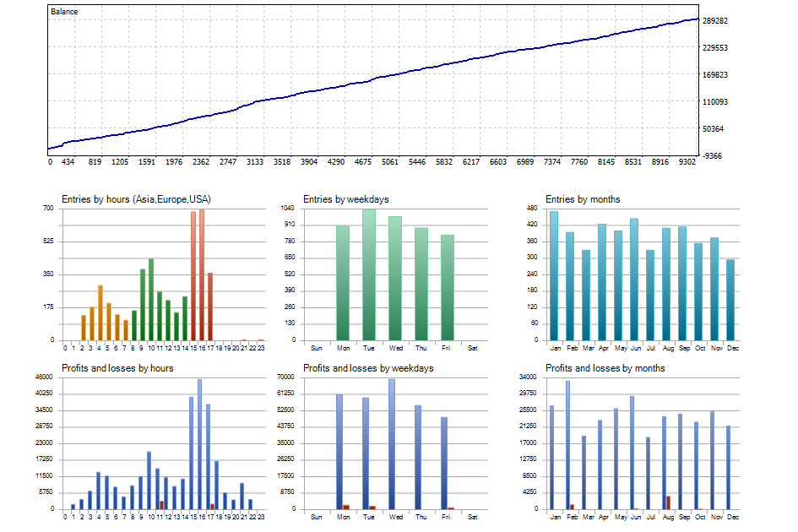Select the hour-16 profit bar in Profits and losses by hours
Image resolution: width=798 pixels, height=532 pixels.
click(x=199, y=444)
